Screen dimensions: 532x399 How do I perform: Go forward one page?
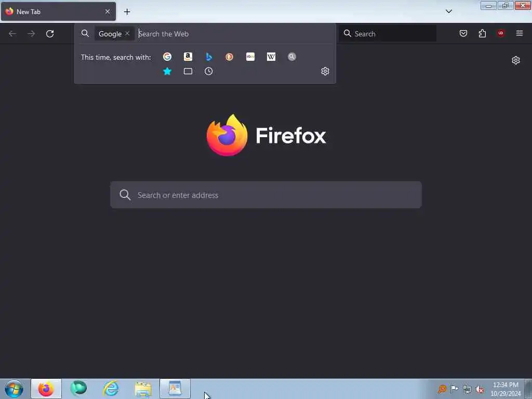point(31,34)
